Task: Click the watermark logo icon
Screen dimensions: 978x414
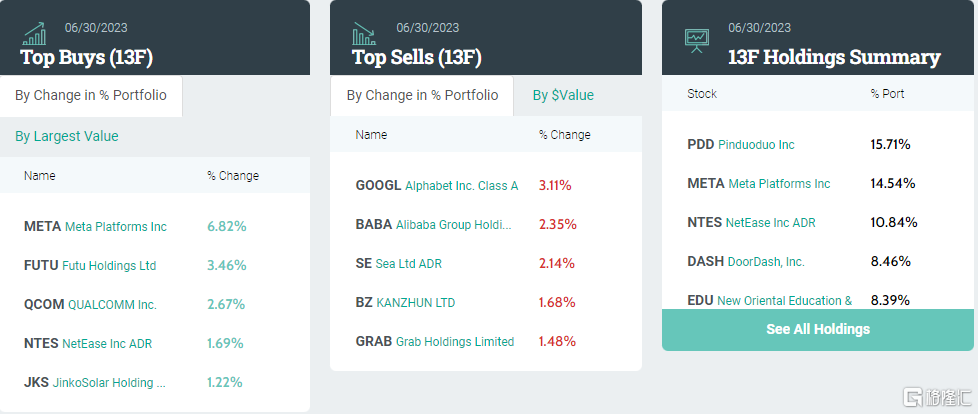Action: (914, 397)
